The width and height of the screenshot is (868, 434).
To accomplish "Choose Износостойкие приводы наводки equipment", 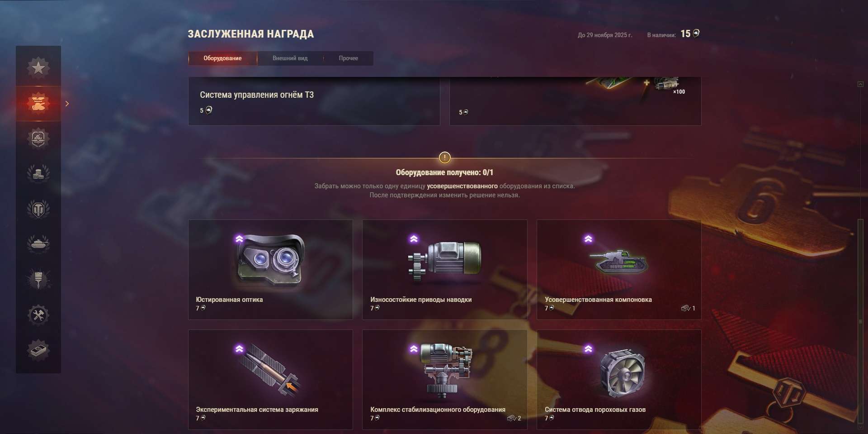I will [444, 270].
